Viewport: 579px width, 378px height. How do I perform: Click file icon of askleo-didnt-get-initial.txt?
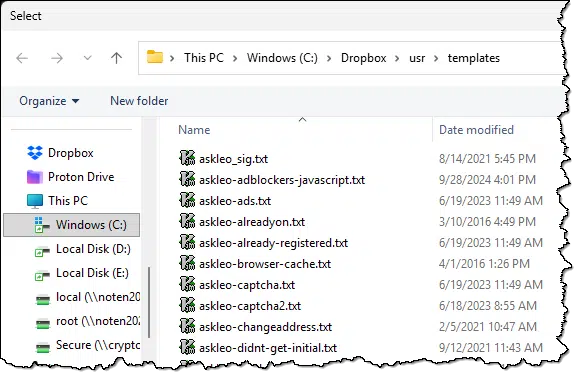[x=187, y=347]
